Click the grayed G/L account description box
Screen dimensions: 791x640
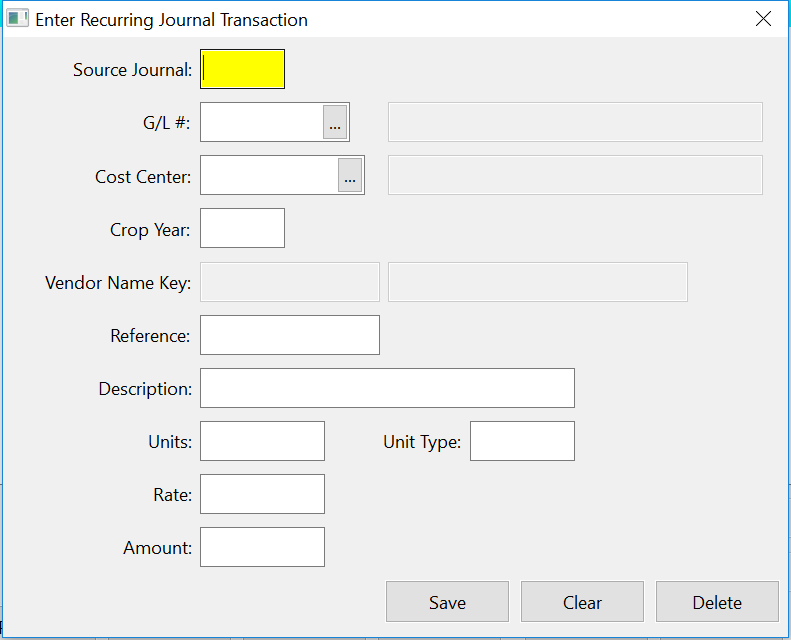(x=575, y=122)
